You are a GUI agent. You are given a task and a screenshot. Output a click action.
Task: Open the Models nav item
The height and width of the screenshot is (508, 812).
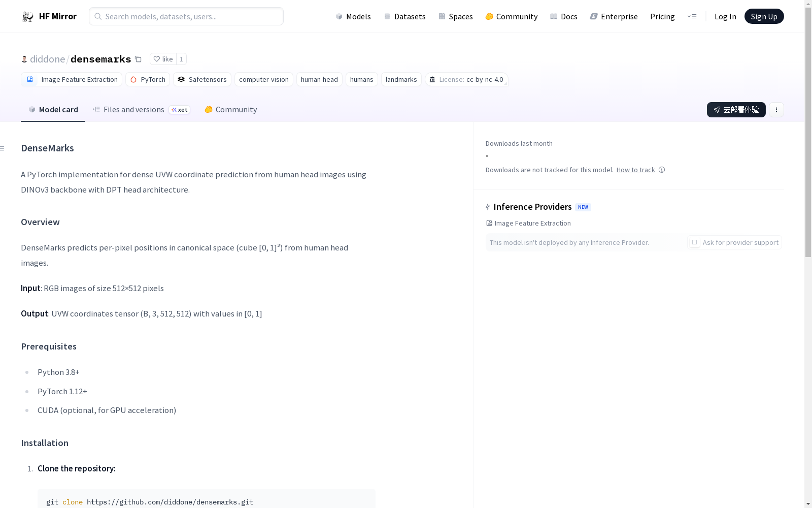(353, 16)
